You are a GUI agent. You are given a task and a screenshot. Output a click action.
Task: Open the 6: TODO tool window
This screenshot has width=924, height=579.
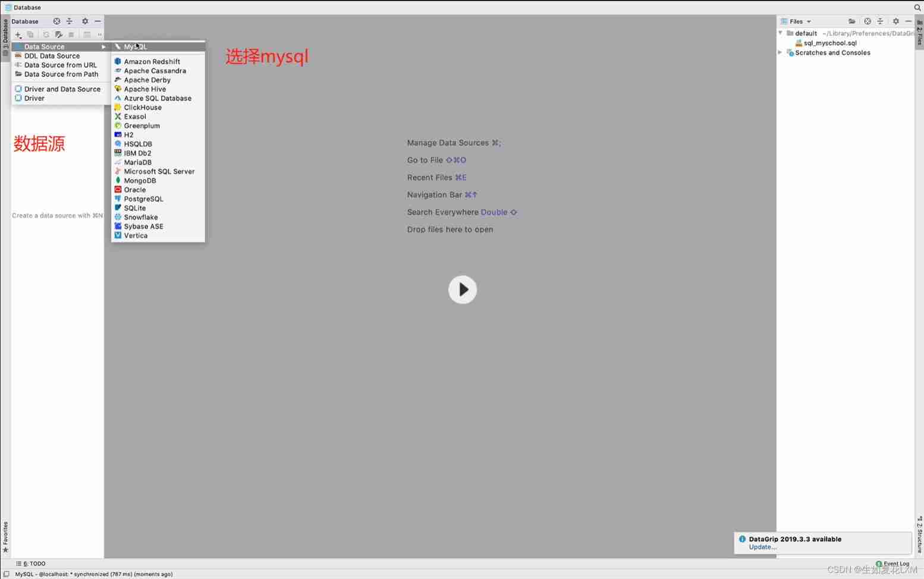pyautogui.click(x=31, y=564)
